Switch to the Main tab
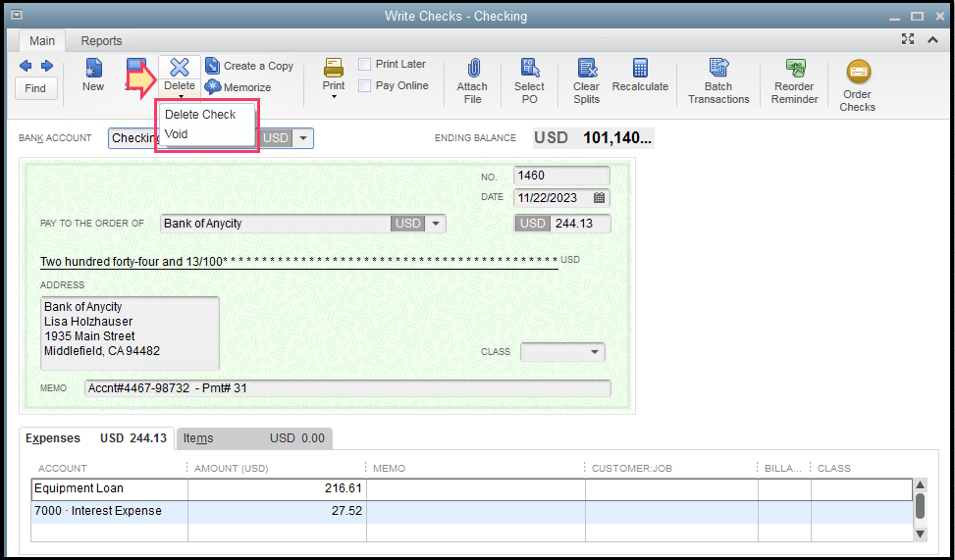Viewport: 955px width, 560px height. click(42, 41)
